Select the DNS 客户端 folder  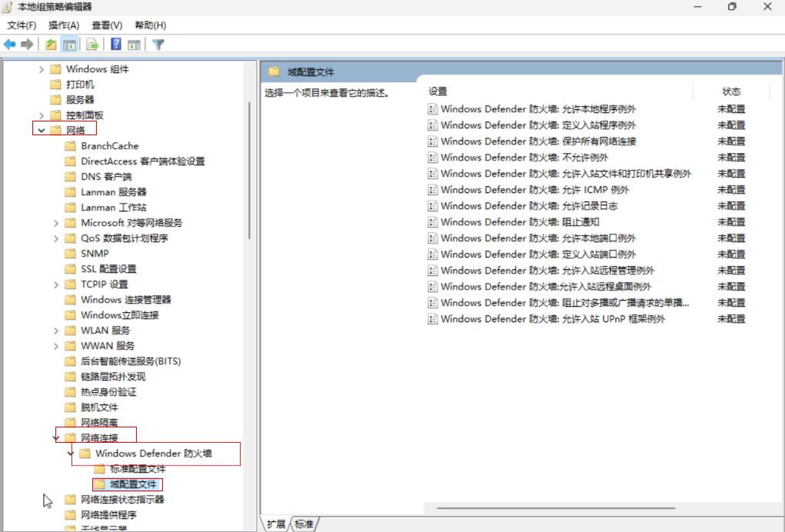coord(106,177)
